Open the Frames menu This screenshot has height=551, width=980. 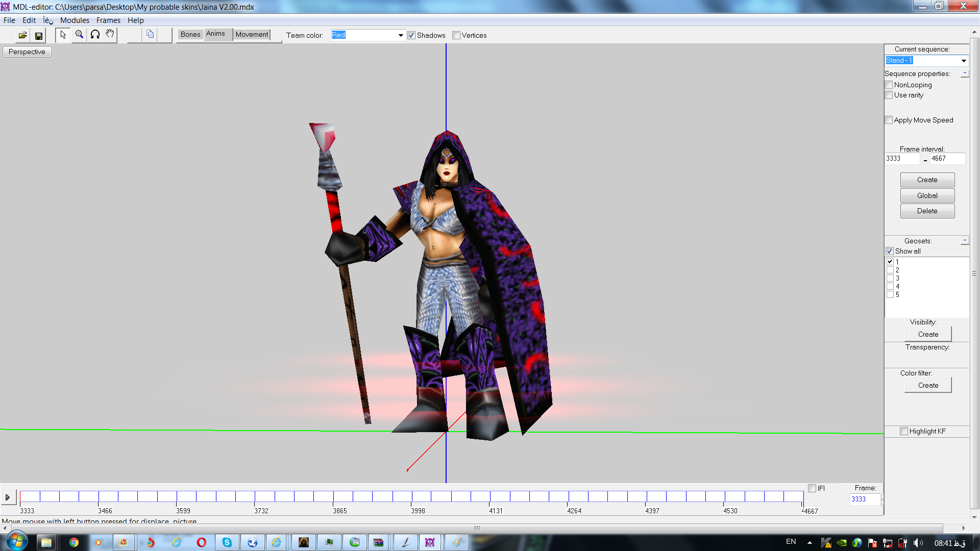click(x=108, y=20)
